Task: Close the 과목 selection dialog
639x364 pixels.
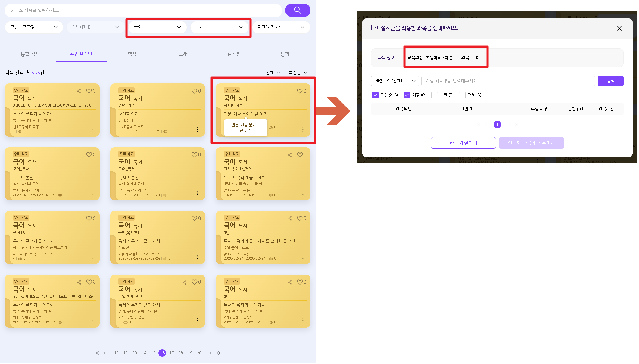Action: [619, 28]
